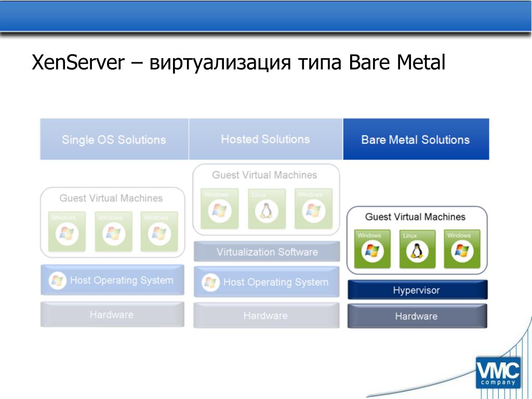Select the Single OS Solutions header
532x399 pixels.
point(114,139)
